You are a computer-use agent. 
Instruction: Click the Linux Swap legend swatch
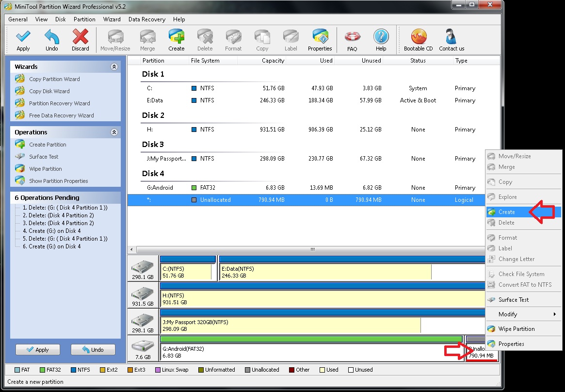(x=158, y=370)
